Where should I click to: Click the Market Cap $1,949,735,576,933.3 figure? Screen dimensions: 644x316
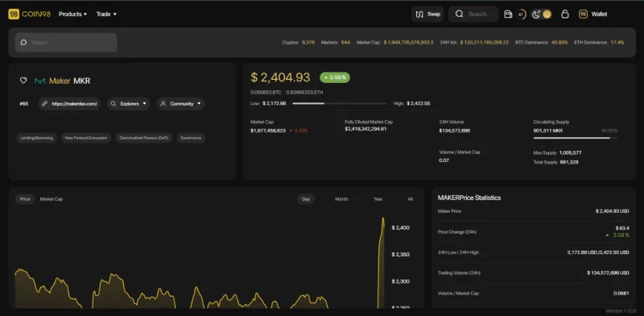408,43
